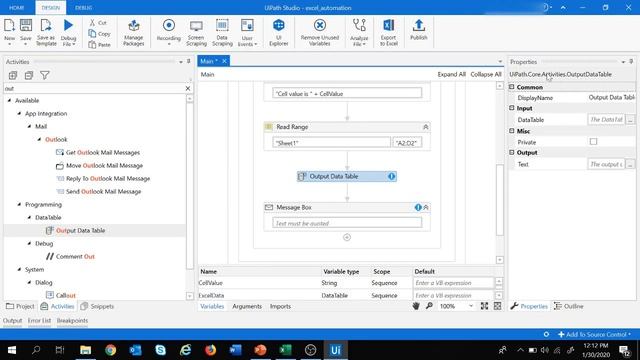Viewport: 640px width, 360px height.
Task: Collapse the Common properties section
Action: coord(512,87)
